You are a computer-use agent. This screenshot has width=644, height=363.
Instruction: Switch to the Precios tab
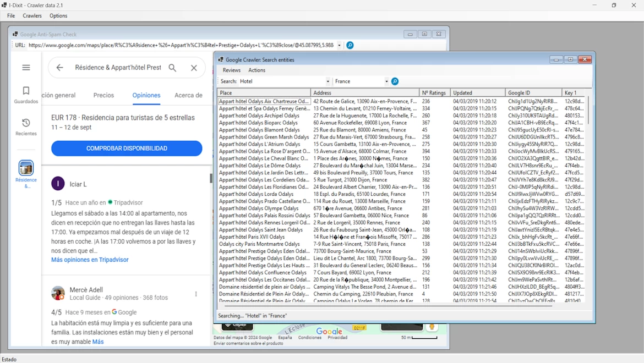[x=103, y=95]
